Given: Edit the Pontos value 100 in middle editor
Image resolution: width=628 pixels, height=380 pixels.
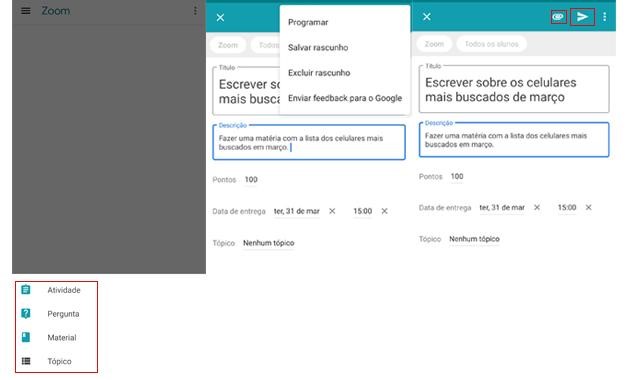Looking at the screenshot, I should click(251, 180).
